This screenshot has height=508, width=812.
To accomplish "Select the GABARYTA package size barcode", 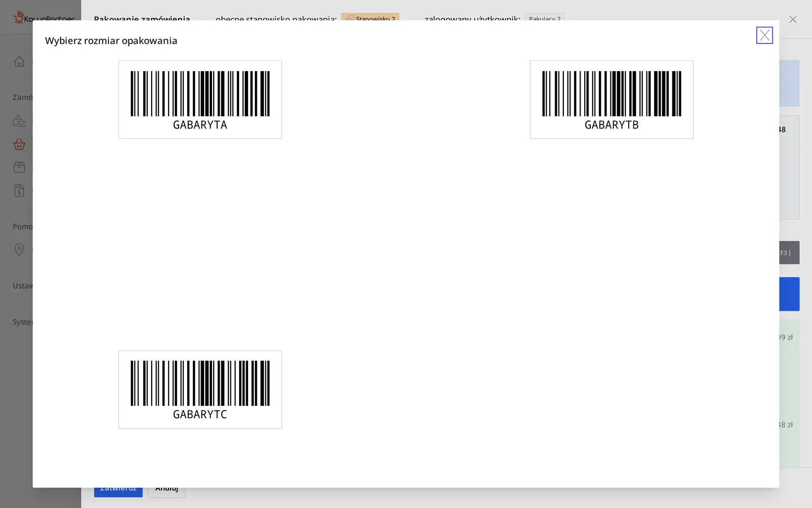I will coord(200,100).
